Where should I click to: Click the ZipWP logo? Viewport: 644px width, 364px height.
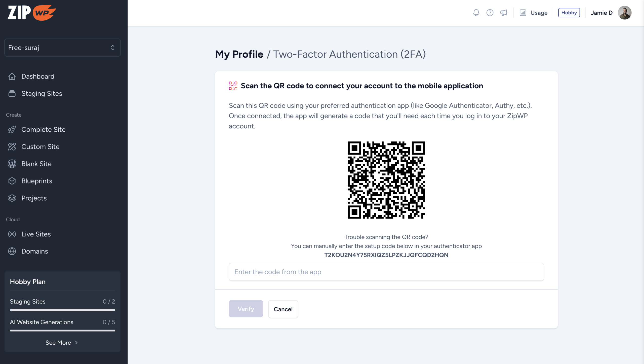coord(32,13)
